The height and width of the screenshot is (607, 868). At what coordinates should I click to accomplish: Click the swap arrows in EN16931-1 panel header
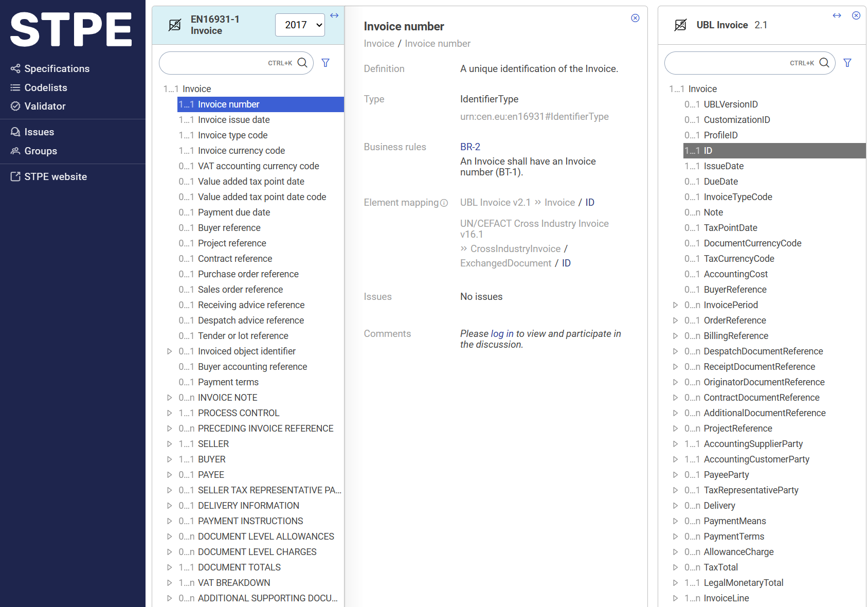334,15
